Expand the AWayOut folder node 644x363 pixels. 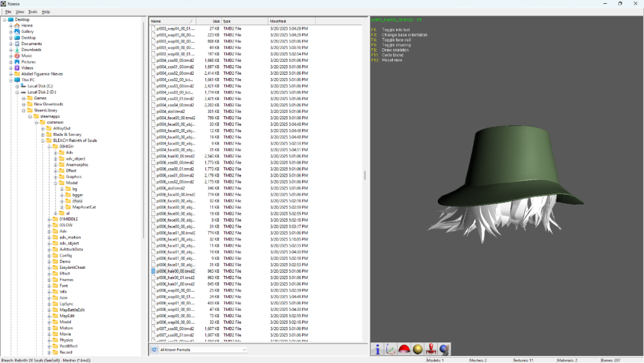[x=43, y=129]
